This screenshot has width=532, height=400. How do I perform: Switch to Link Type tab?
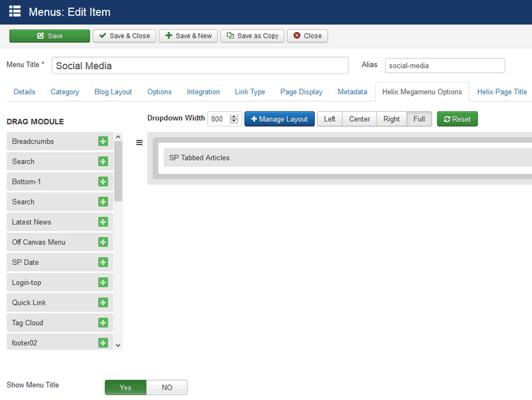click(x=250, y=92)
